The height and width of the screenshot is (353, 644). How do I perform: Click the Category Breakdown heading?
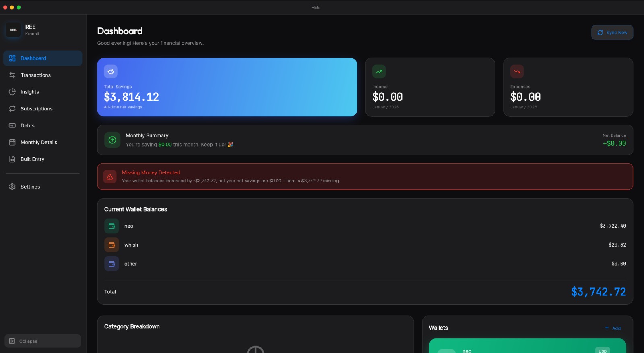(132, 326)
